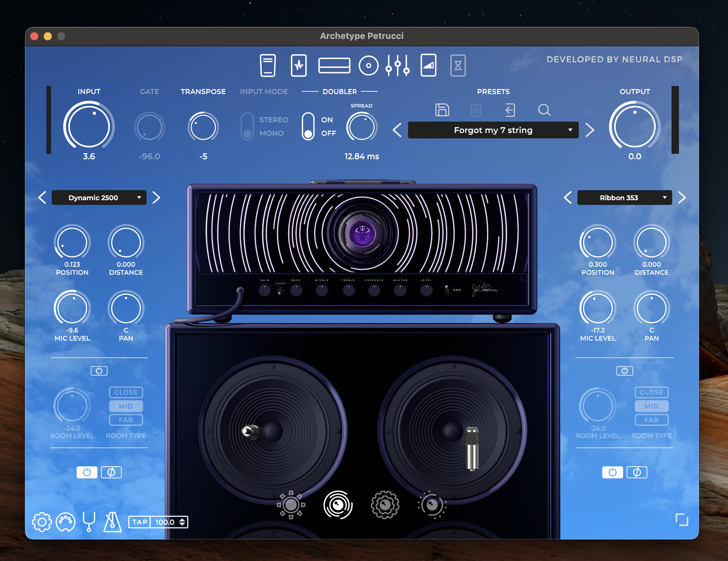Open the settings gear icon

coord(42,522)
